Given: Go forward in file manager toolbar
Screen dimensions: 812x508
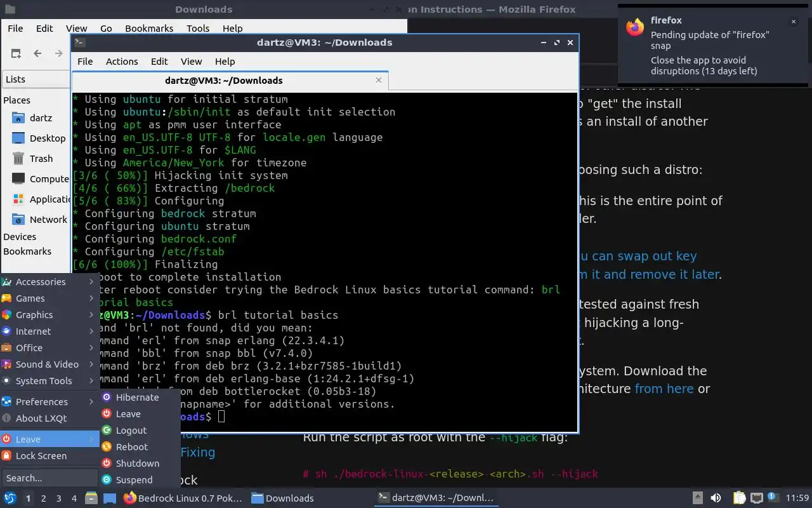Looking at the screenshot, I should pos(59,53).
